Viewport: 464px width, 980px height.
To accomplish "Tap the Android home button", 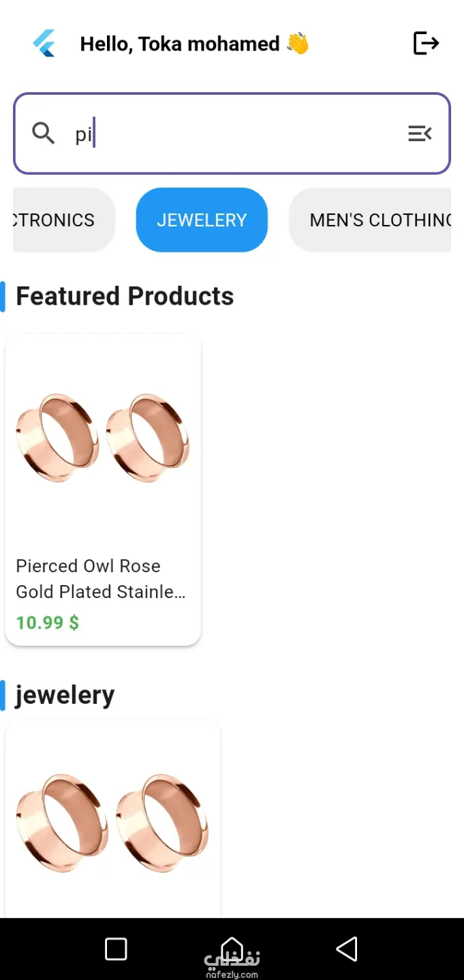I will click(x=232, y=947).
